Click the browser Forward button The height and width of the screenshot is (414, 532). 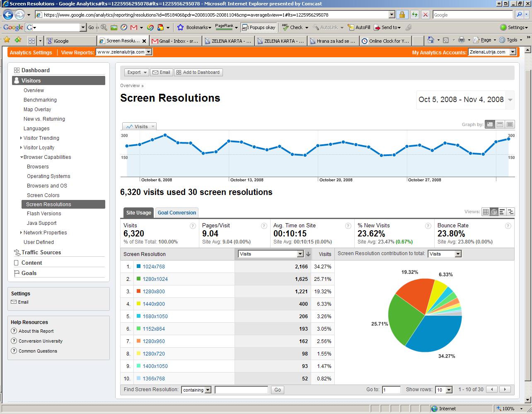[19, 15]
